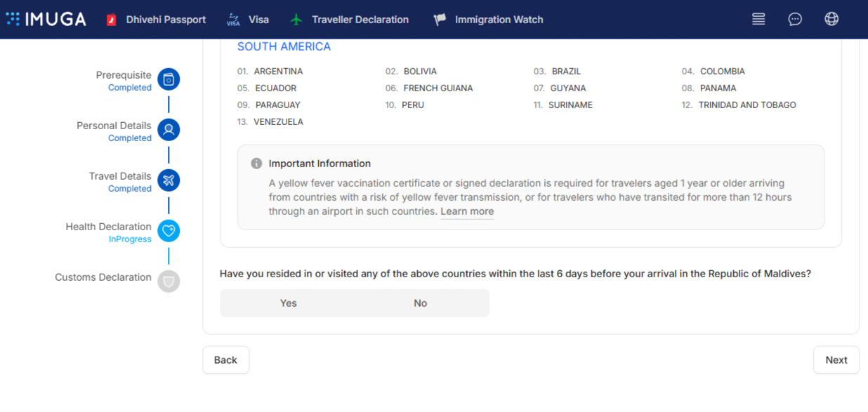Open the chat bubble icon in header
The width and height of the screenshot is (868, 412).
(x=795, y=19)
